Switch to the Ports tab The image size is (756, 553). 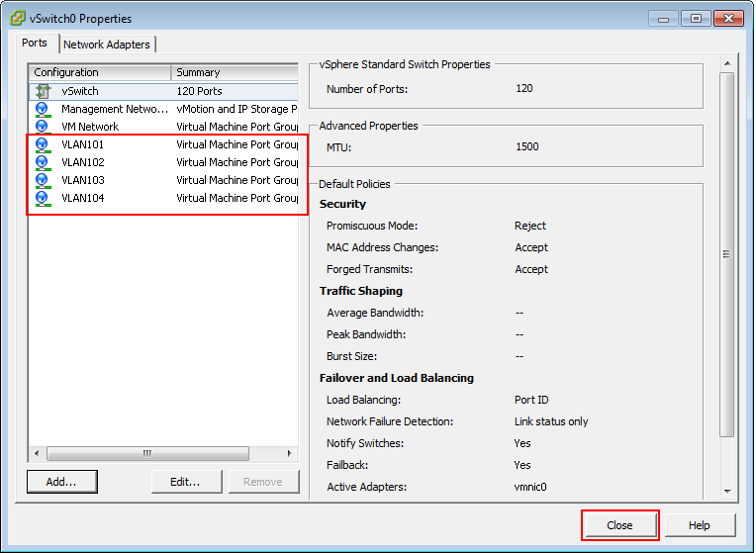tap(35, 43)
